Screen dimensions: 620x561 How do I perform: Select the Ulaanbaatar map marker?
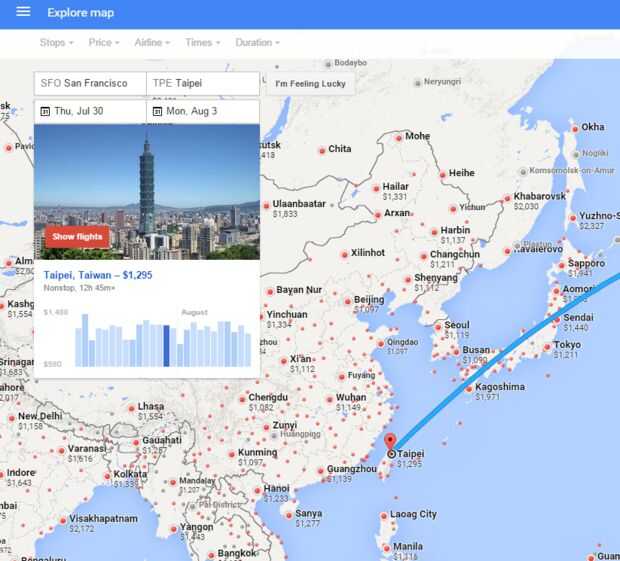click(x=266, y=206)
